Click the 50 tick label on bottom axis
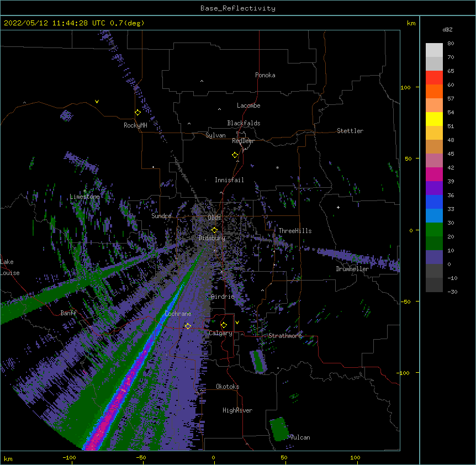Image resolution: width=476 pixels, height=465 pixels. [284, 457]
